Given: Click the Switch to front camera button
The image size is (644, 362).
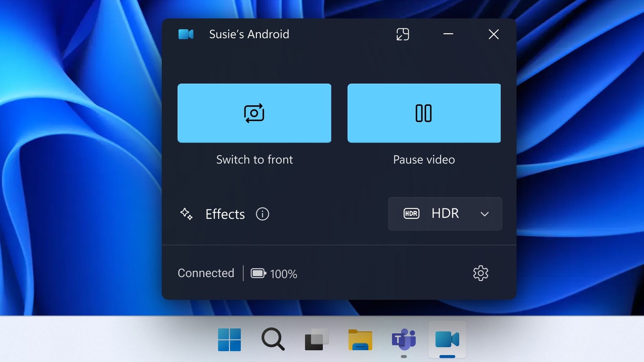Looking at the screenshot, I should (x=254, y=113).
